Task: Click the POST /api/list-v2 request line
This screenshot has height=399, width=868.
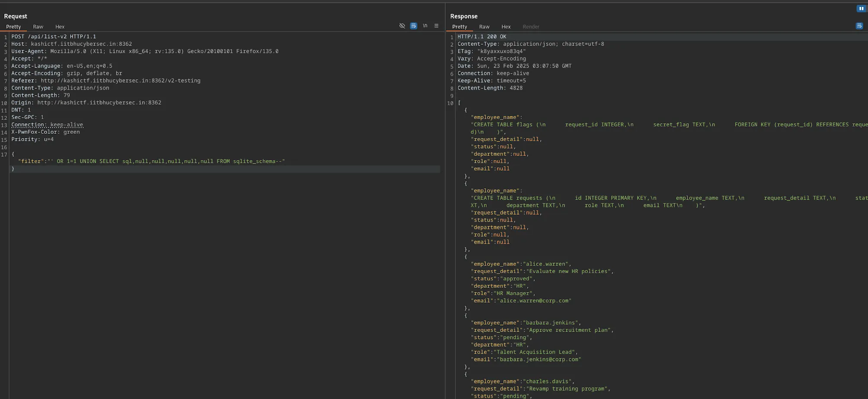Action: point(54,37)
